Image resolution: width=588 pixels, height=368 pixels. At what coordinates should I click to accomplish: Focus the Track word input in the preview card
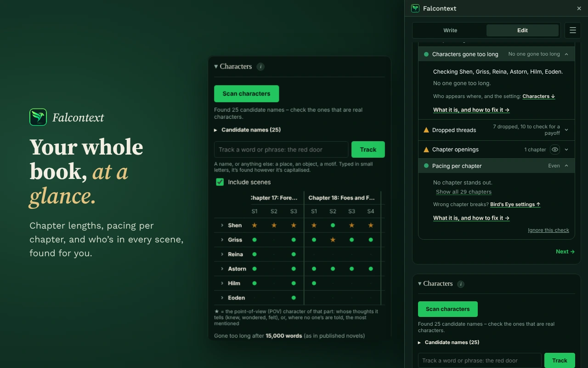coord(281,149)
